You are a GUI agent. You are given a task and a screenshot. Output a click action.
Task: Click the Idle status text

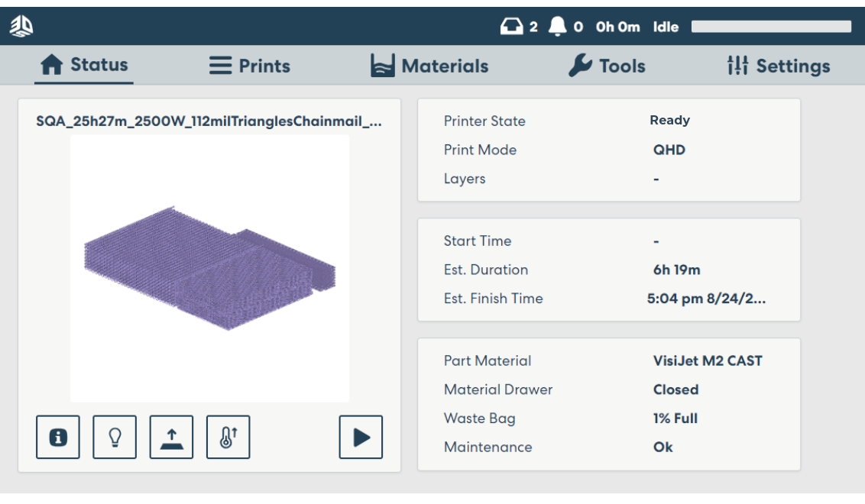[664, 26]
